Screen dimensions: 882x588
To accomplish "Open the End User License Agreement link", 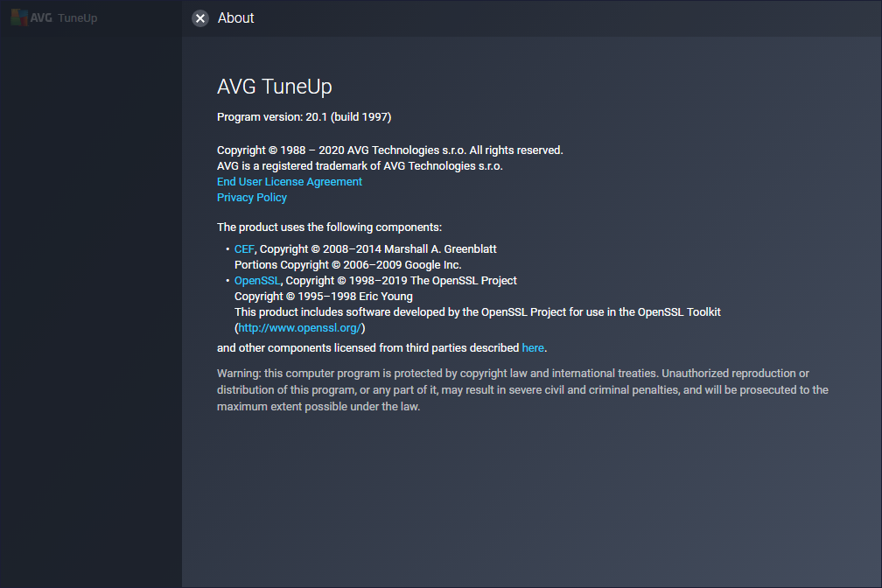I will (x=289, y=182).
